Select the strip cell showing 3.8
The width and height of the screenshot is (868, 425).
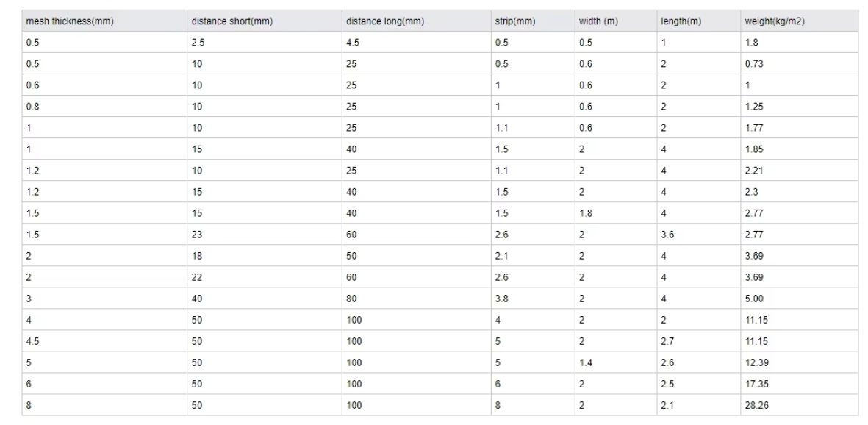tap(533, 299)
